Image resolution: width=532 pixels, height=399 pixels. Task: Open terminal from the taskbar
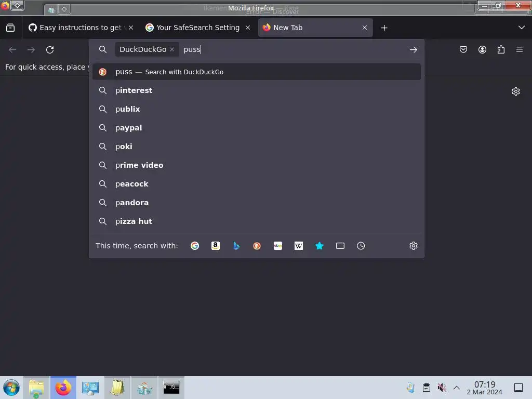point(171,388)
